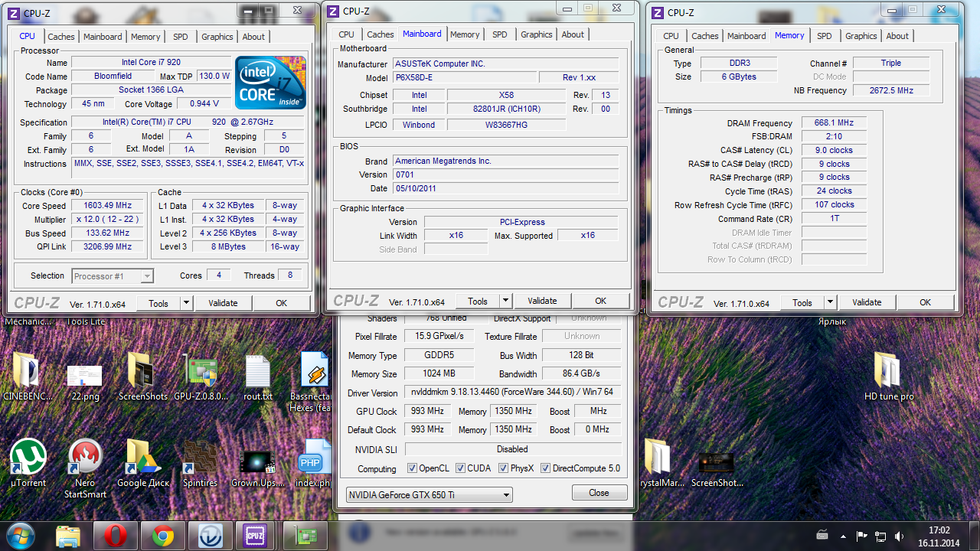Toggle the PhysX checkbox
The height and width of the screenshot is (551, 980).
504,468
